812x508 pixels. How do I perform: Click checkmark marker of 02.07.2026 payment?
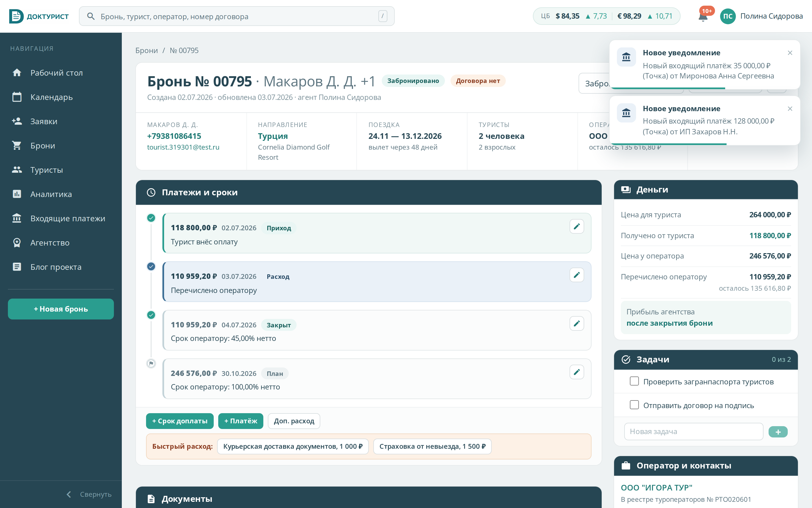151,218
